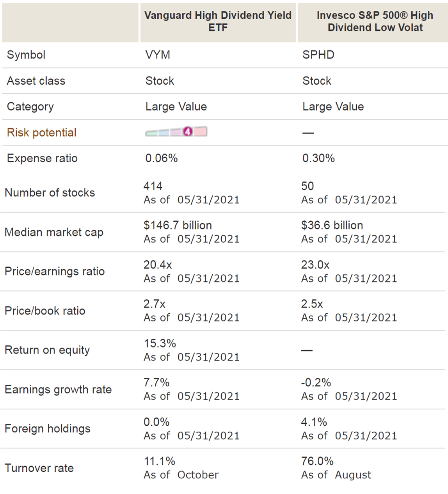Click the Turnover rate row label
448x494 pixels.
(x=39, y=468)
